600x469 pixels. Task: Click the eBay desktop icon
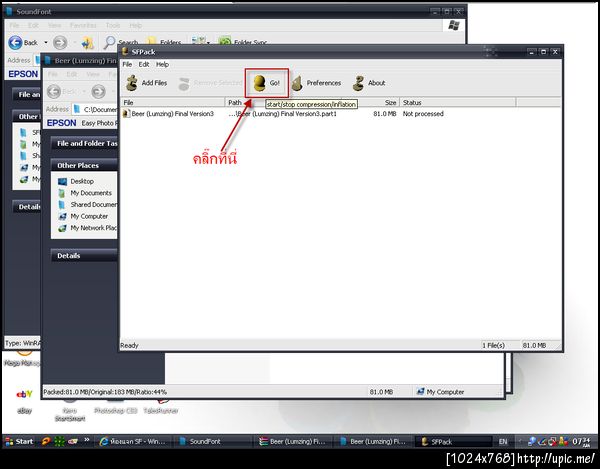24,401
